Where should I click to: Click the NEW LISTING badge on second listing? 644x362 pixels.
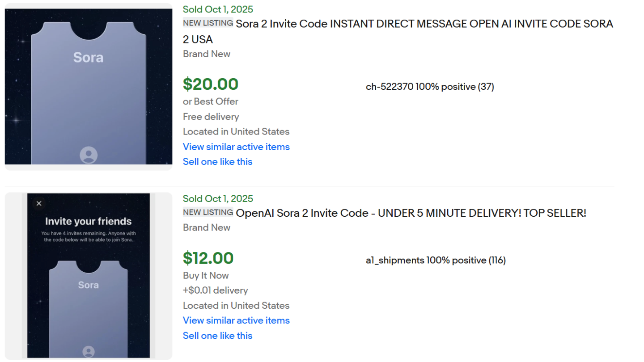pos(208,212)
